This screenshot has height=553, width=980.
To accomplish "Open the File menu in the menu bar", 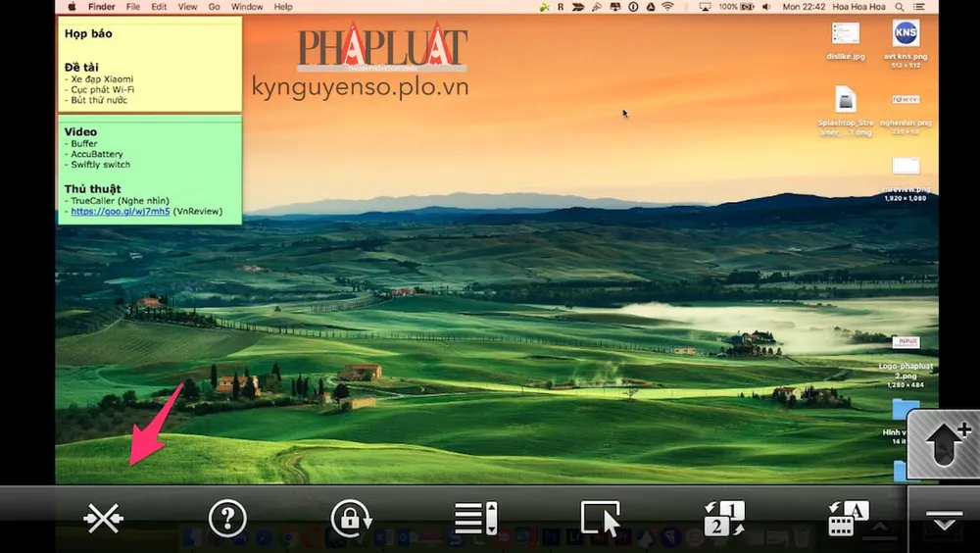I will coord(132,7).
